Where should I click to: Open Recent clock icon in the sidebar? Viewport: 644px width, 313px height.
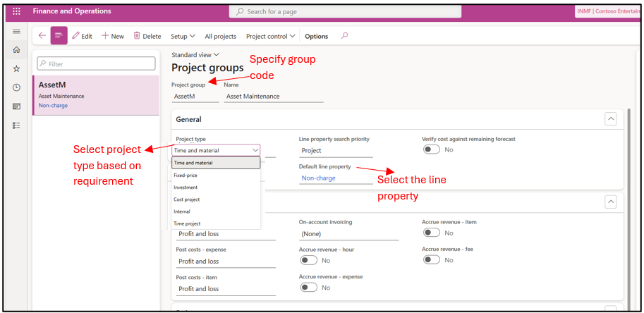pos(16,87)
